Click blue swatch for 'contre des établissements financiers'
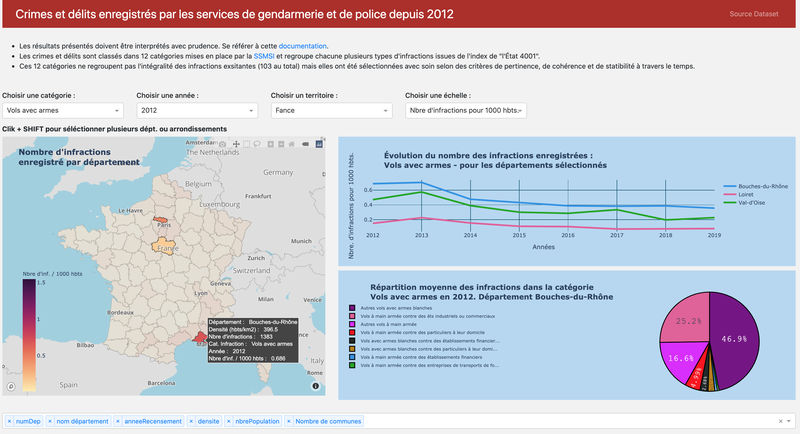This screenshot has width=800, height=434. click(x=352, y=357)
